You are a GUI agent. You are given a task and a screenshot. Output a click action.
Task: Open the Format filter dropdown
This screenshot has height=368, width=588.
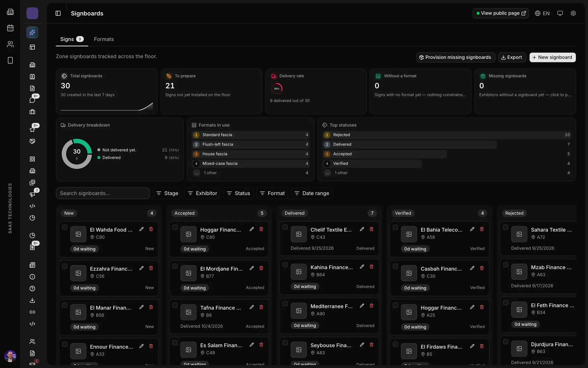(272, 193)
